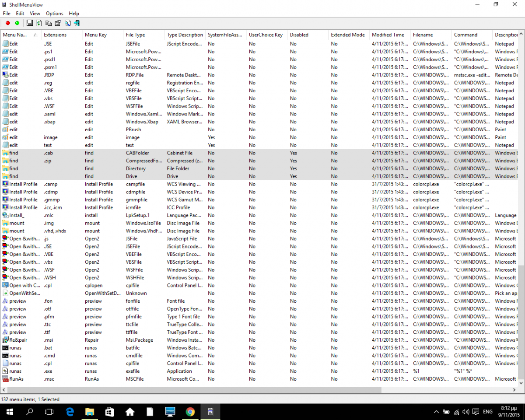Click the Find magnifier toolbar icon
The width and height of the screenshot is (525, 420).
[68, 23]
